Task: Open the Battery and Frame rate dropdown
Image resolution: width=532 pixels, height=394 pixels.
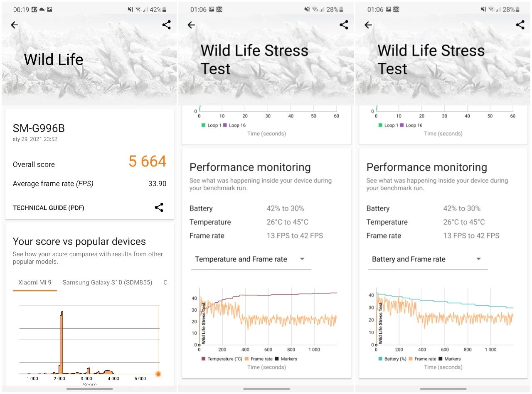Action: coord(427,259)
